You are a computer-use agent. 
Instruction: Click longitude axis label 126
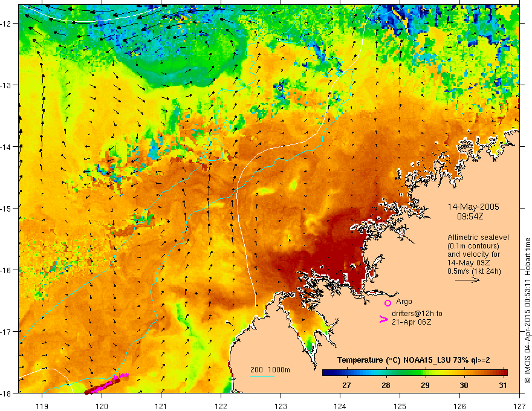click(459, 406)
